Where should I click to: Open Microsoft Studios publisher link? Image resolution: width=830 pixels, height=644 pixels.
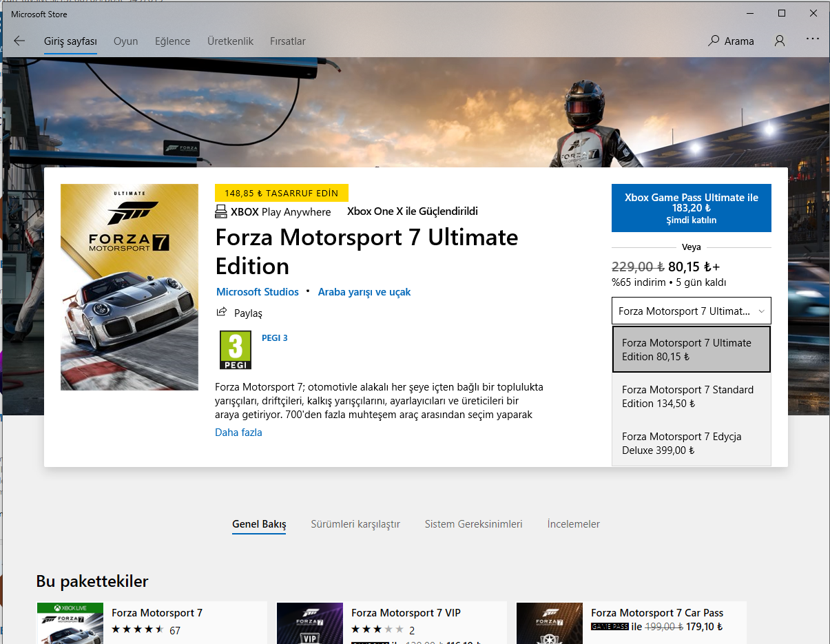click(258, 292)
